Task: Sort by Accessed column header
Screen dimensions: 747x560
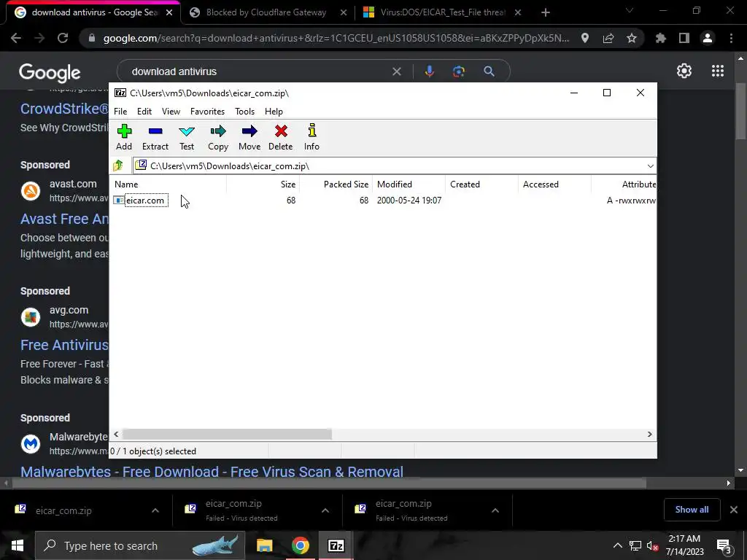Action: tap(554, 184)
